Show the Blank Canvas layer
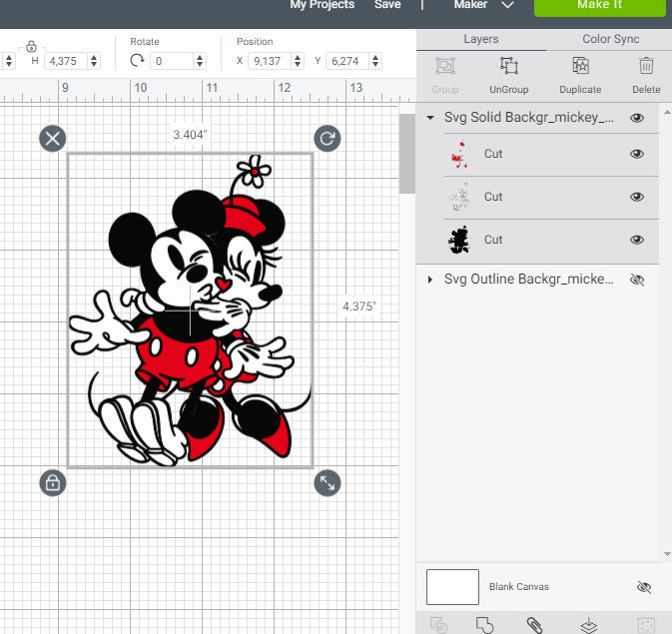 [x=644, y=586]
